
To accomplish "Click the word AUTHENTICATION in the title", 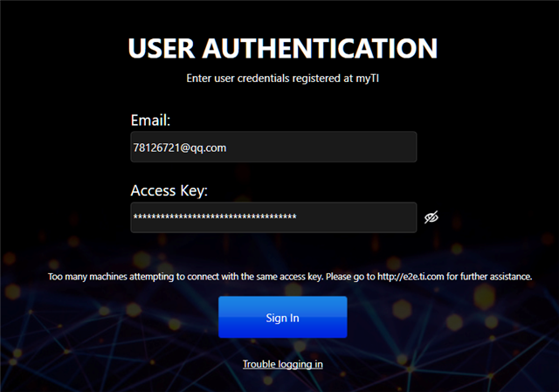I will pyautogui.click(x=320, y=48).
